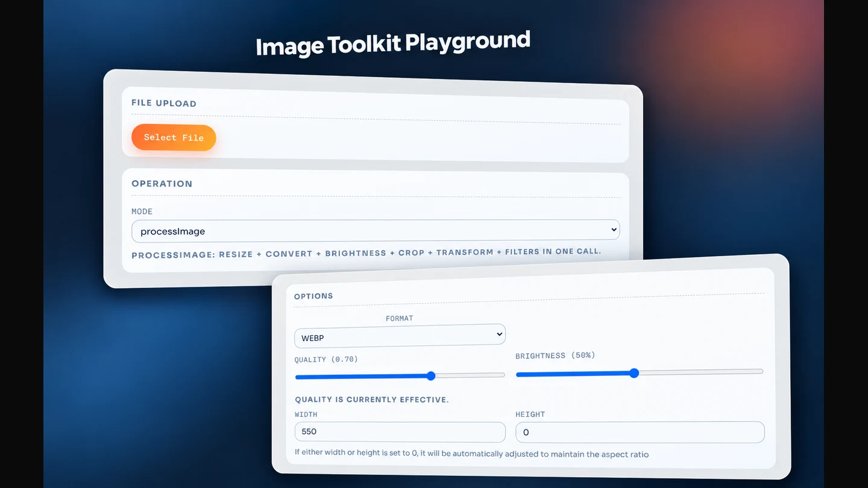Click the QUALITY (0.70) label

(326, 360)
